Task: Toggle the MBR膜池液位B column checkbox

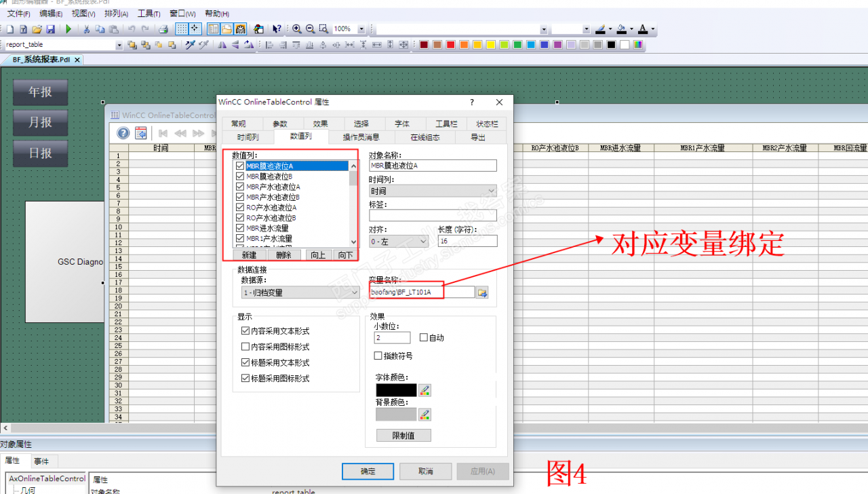Action: 239,176
